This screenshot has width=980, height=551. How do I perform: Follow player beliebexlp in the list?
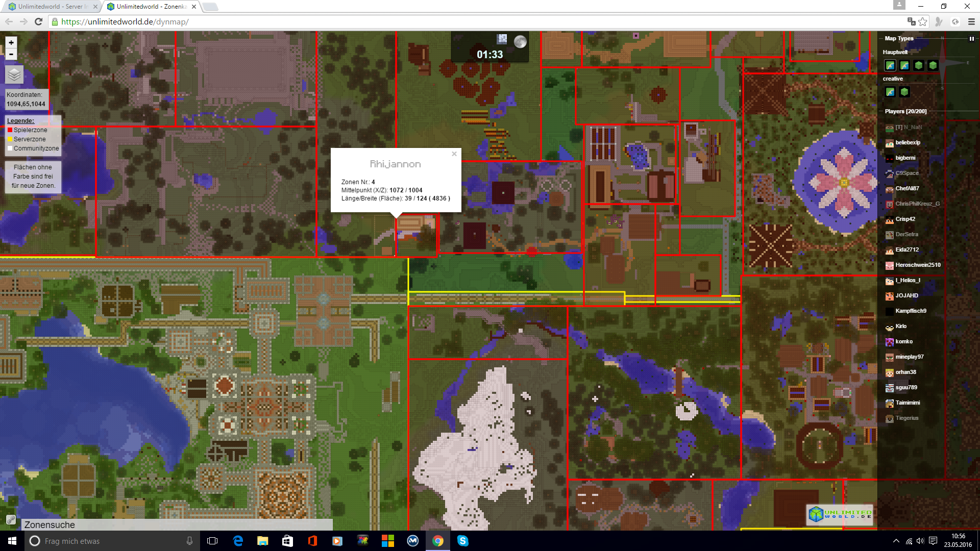click(908, 143)
